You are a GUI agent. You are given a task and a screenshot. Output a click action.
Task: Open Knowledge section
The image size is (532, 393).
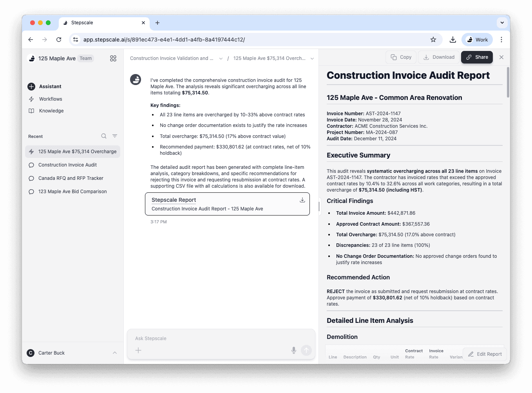(x=51, y=111)
